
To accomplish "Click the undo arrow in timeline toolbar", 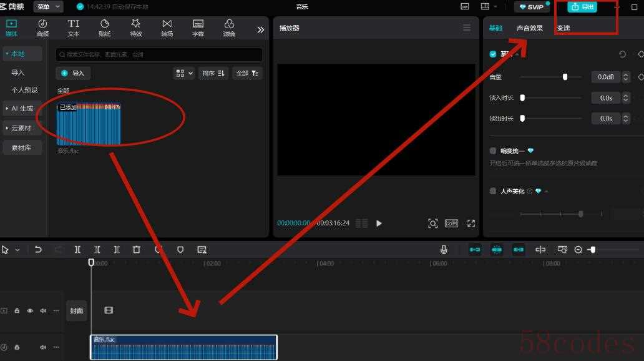I will pos(38,249).
